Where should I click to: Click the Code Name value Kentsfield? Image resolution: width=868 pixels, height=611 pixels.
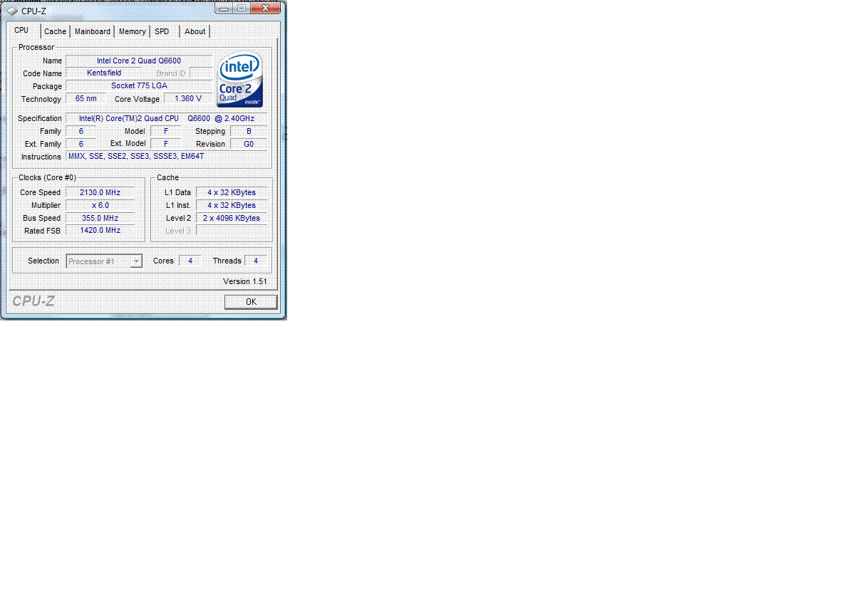(104, 73)
